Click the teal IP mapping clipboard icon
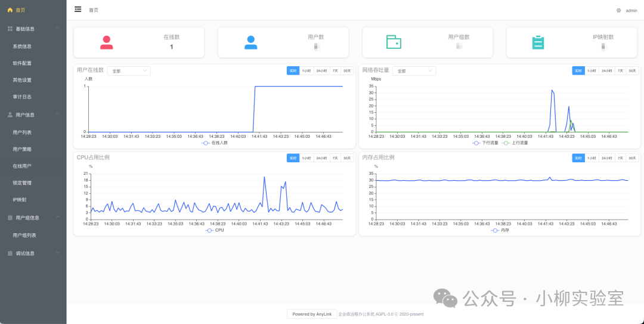 pyautogui.click(x=538, y=42)
